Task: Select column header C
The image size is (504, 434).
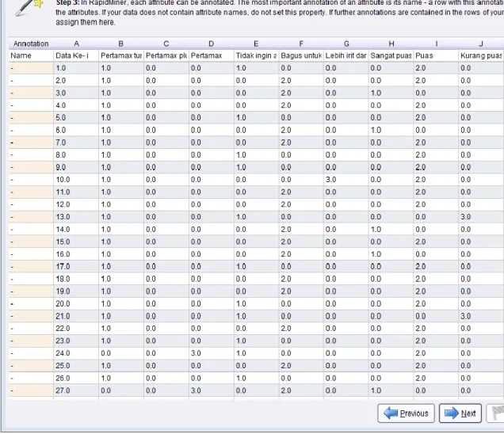Action: (x=166, y=44)
